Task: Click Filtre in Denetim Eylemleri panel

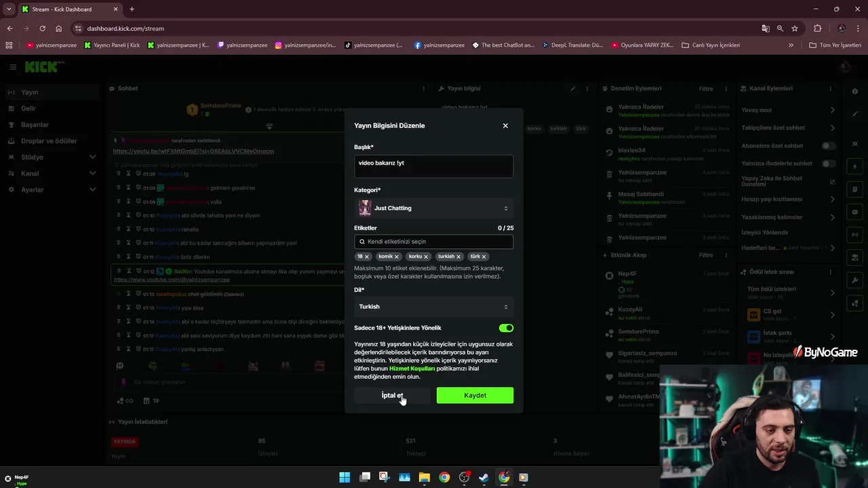Action: click(706, 89)
